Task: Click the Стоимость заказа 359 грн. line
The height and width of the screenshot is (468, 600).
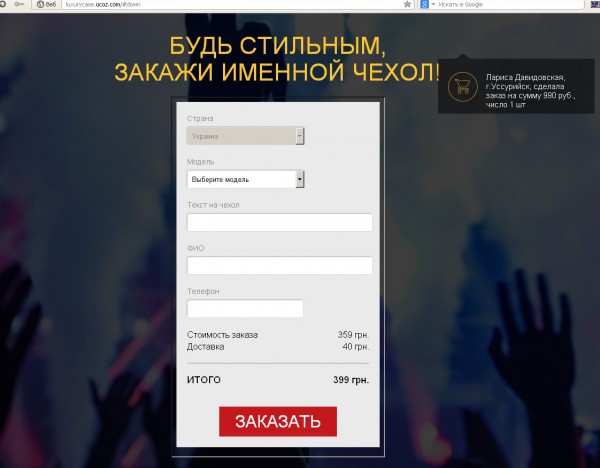Action: tap(278, 335)
